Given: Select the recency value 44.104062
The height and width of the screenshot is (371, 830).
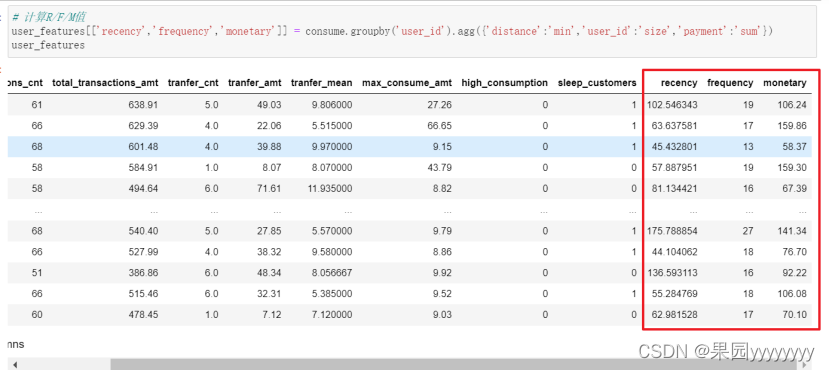Looking at the screenshot, I should [674, 252].
